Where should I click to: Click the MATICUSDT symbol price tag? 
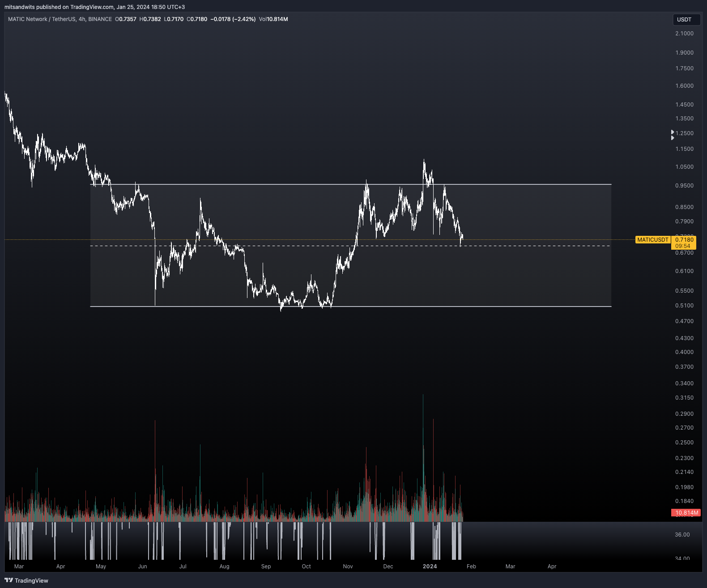coord(653,240)
